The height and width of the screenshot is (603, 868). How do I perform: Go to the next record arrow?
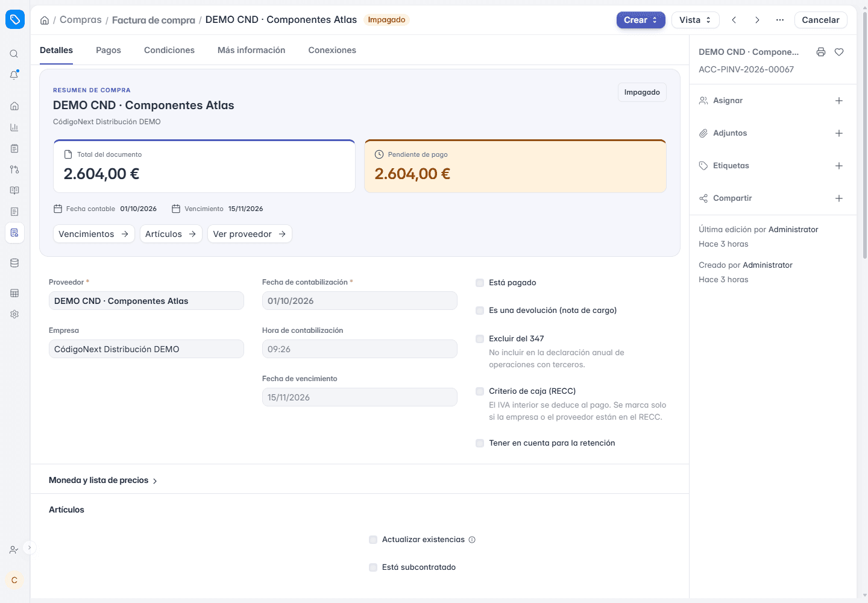pyautogui.click(x=757, y=20)
